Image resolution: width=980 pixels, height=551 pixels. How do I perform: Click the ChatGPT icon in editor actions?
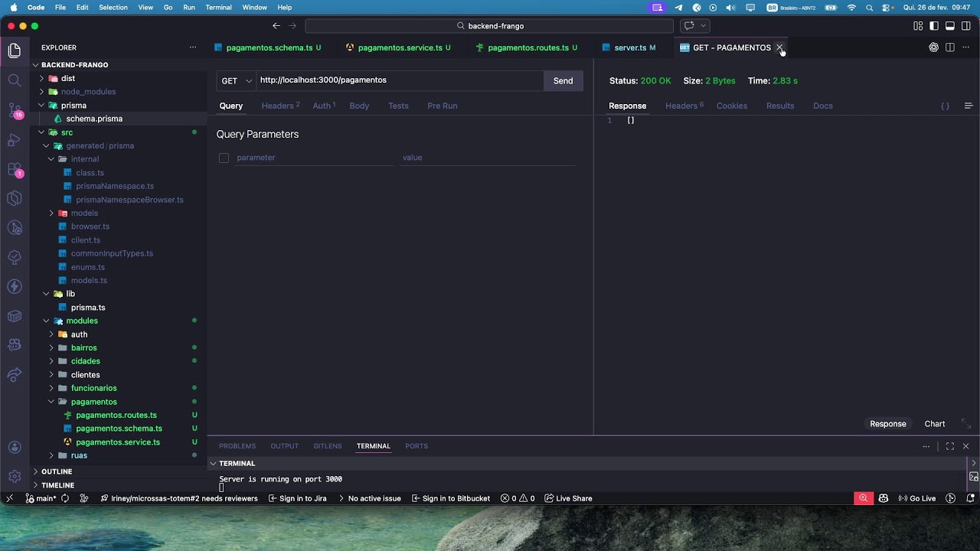pyautogui.click(x=933, y=47)
